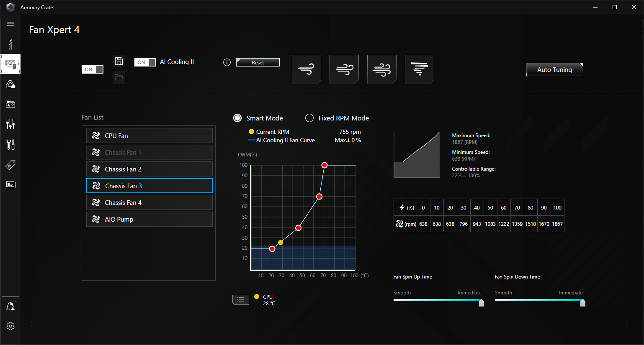Screen dimensions: 644x345
Task: Select CPU Fan in Fan List
Action: [149, 135]
